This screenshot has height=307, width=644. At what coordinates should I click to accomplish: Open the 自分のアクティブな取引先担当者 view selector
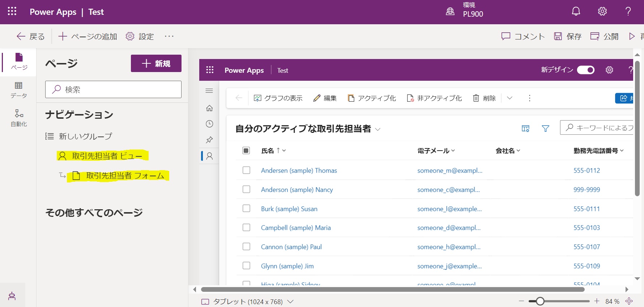[x=308, y=129]
